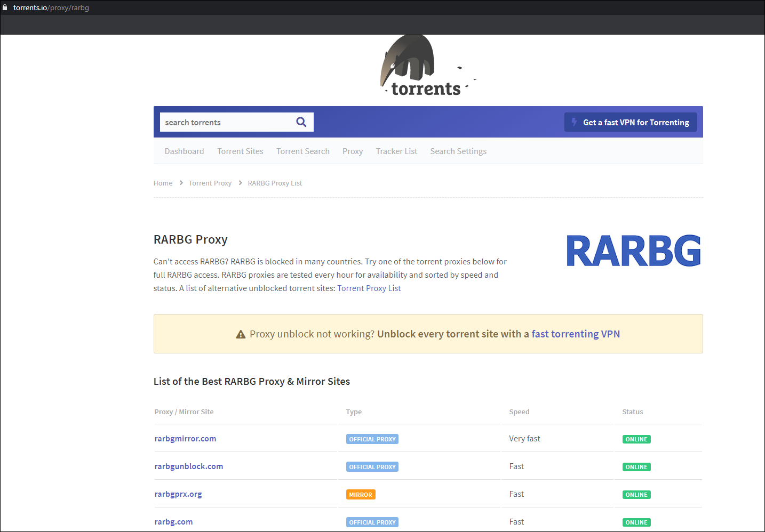Click the torrents.io address bar URL
The image size is (765, 532).
point(51,7)
